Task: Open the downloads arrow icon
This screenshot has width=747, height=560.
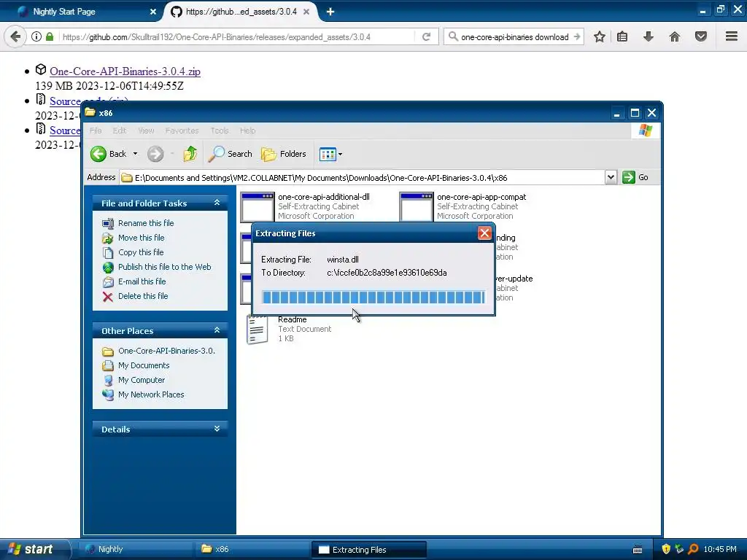Action: [x=649, y=36]
